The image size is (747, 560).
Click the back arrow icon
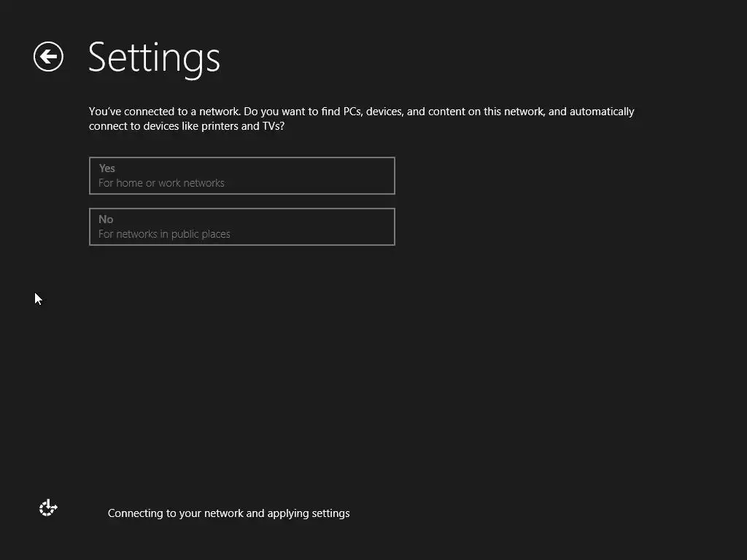pyautogui.click(x=48, y=57)
